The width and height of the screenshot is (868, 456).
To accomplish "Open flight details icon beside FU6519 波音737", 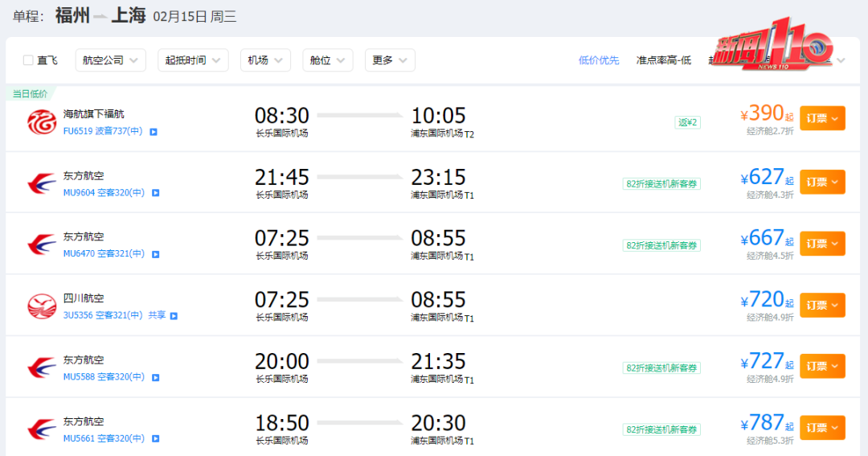I will tap(154, 132).
